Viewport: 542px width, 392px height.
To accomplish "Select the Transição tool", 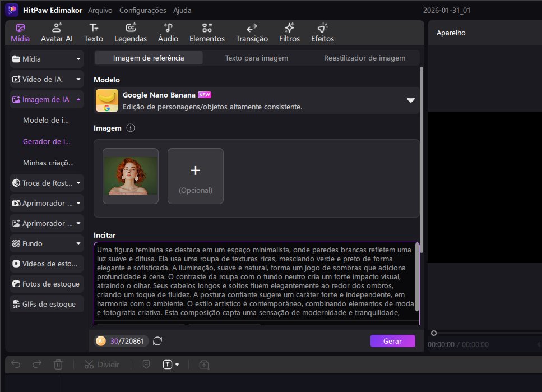I will (252, 33).
